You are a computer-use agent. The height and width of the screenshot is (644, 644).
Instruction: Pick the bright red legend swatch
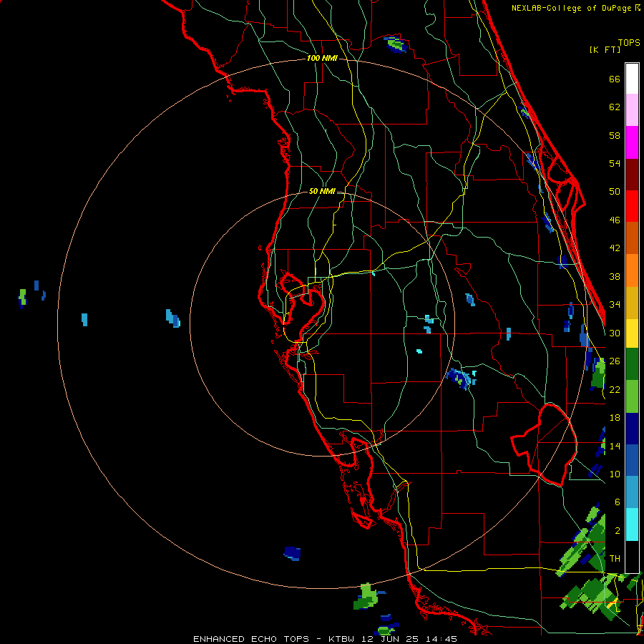[x=632, y=206]
